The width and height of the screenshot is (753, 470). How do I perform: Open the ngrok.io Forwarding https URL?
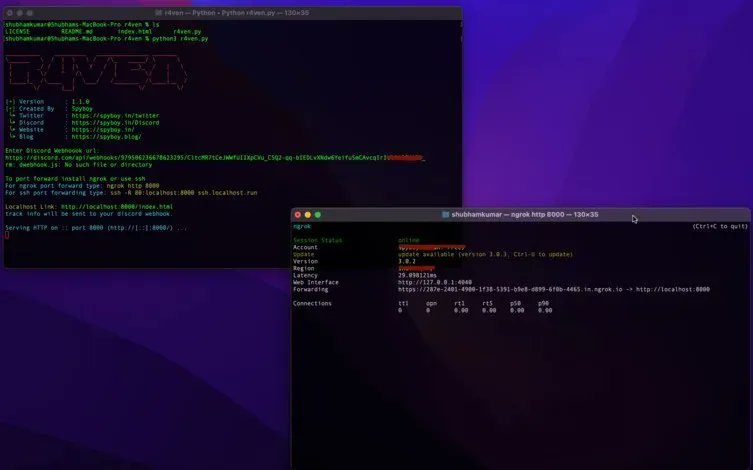coord(510,289)
